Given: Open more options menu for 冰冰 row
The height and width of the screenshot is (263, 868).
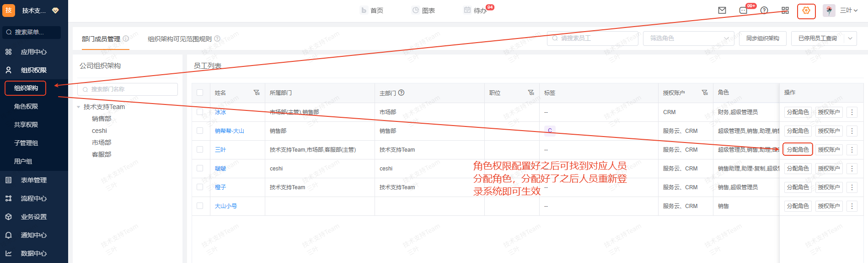Looking at the screenshot, I should click(852, 112).
